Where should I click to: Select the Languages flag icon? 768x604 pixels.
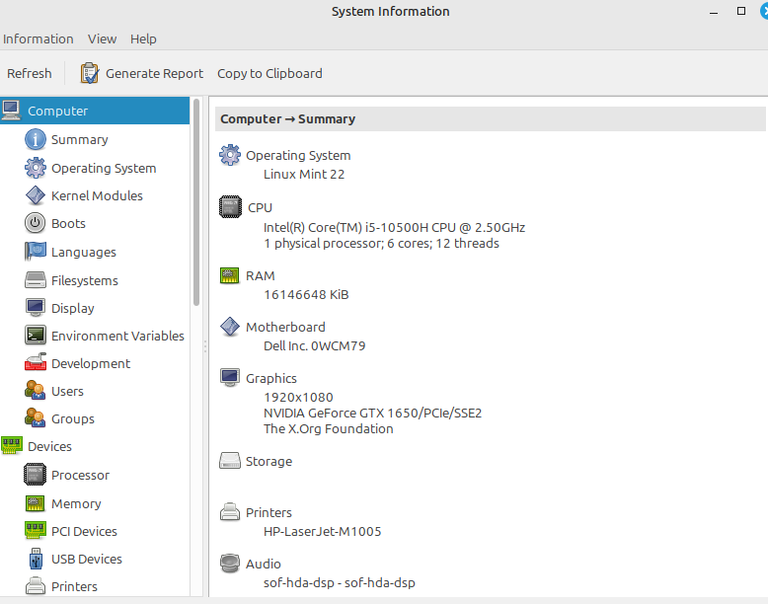(x=35, y=252)
